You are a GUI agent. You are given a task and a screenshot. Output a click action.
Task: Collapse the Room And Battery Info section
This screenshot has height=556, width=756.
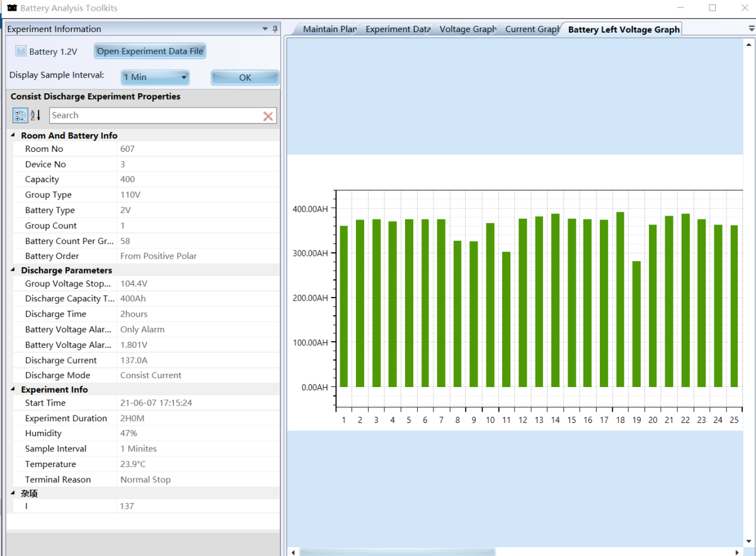click(14, 136)
